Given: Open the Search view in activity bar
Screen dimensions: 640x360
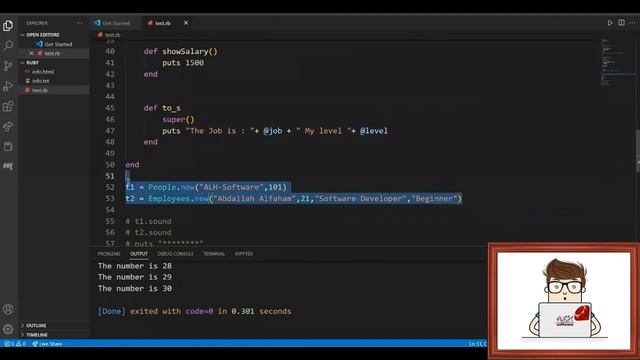Looking at the screenshot, I should 8,45.
